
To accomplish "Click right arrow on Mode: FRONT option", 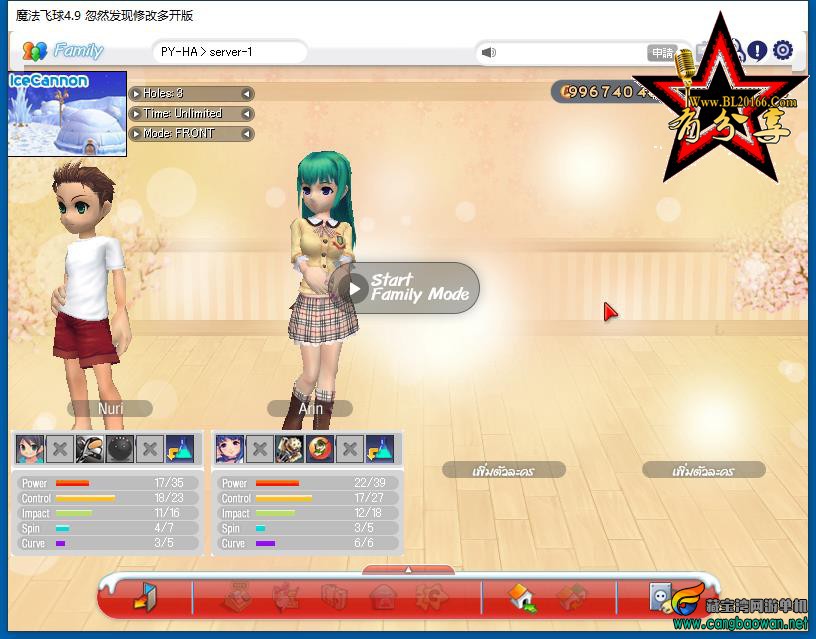I will [x=247, y=134].
